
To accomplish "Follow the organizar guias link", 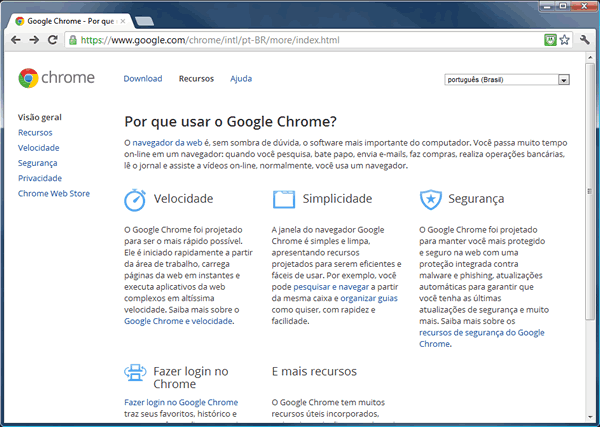I will tap(369, 298).
